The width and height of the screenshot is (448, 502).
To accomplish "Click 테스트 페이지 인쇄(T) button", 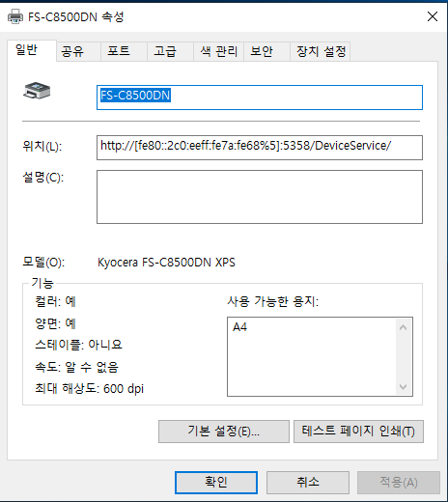I will [x=358, y=432].
